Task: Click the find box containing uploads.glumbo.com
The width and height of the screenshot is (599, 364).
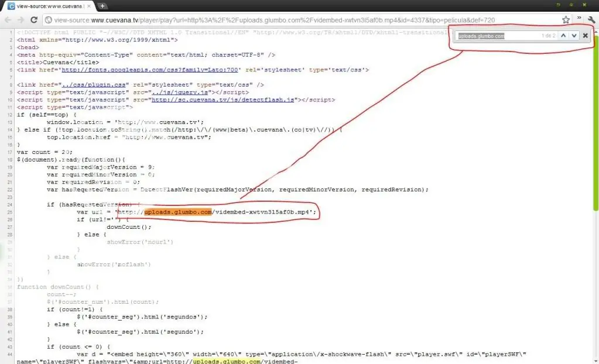Action: pyautogui.click(x=497, y=36)
